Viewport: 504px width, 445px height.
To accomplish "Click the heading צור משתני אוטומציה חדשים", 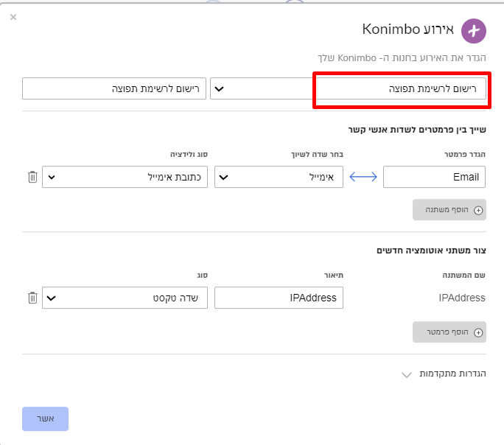I will pyautogui.click(x=431, y=250).
